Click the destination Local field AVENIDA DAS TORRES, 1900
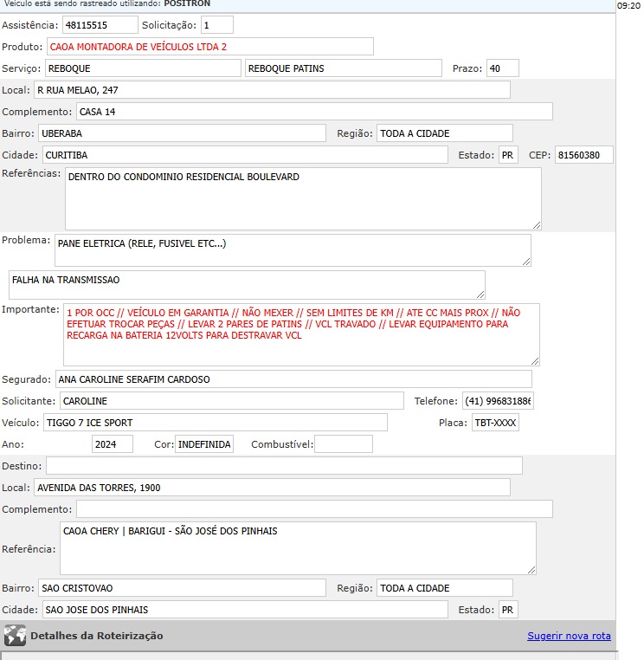Screen dimensions: 644x660 click(272, 488)
